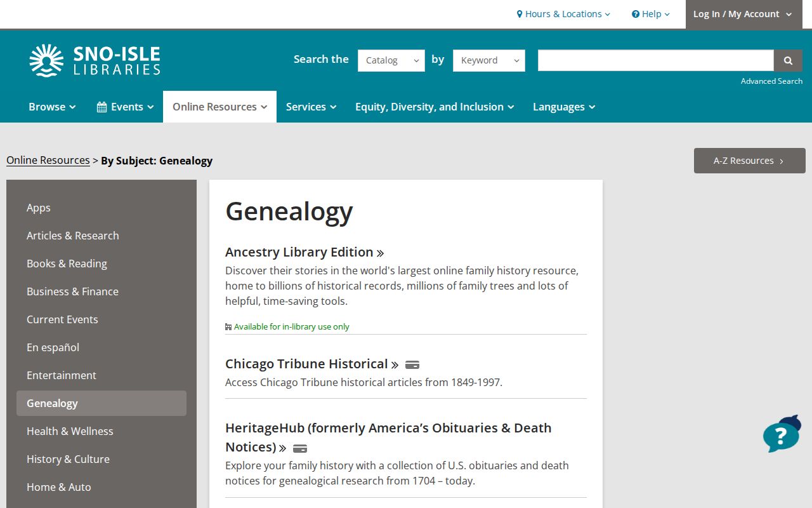Click 'Available for in-library use only' text

click(292, 326)
